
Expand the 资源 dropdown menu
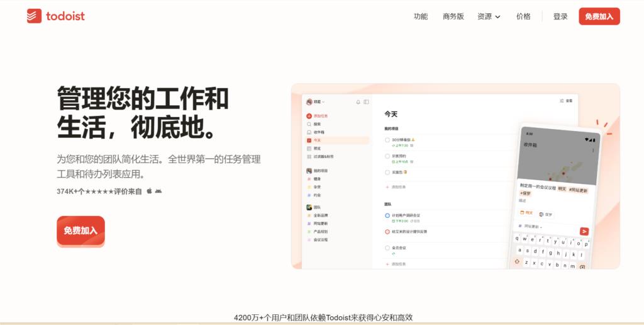point(489,16)
